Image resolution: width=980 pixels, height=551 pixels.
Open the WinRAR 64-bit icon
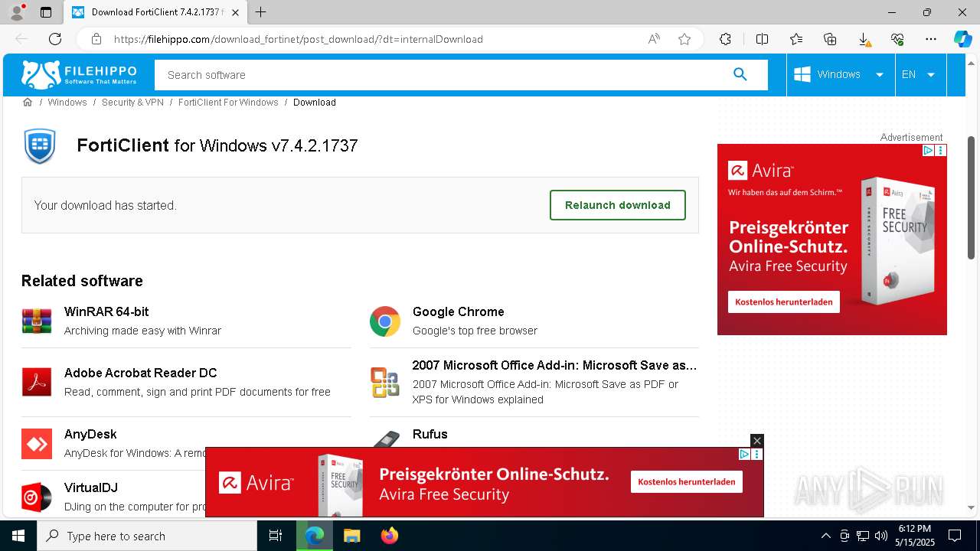(x=37, y=321)
